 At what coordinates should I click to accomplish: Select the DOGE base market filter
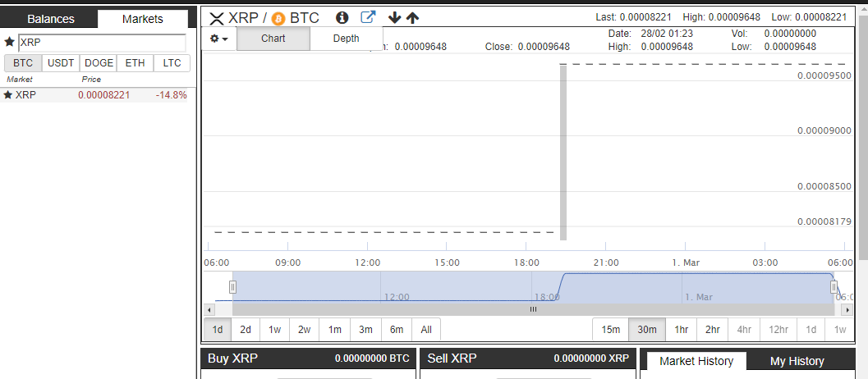pos(99,63)
